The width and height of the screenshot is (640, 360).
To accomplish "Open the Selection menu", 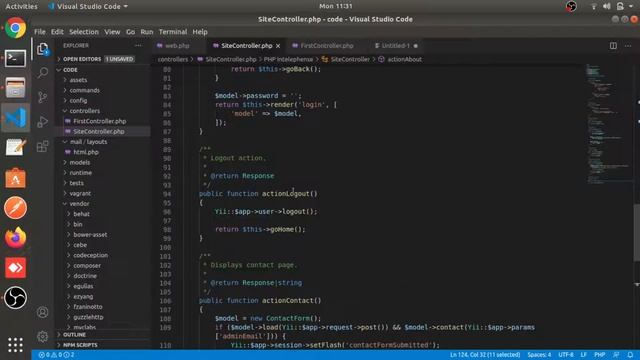I will pos(84,32).
